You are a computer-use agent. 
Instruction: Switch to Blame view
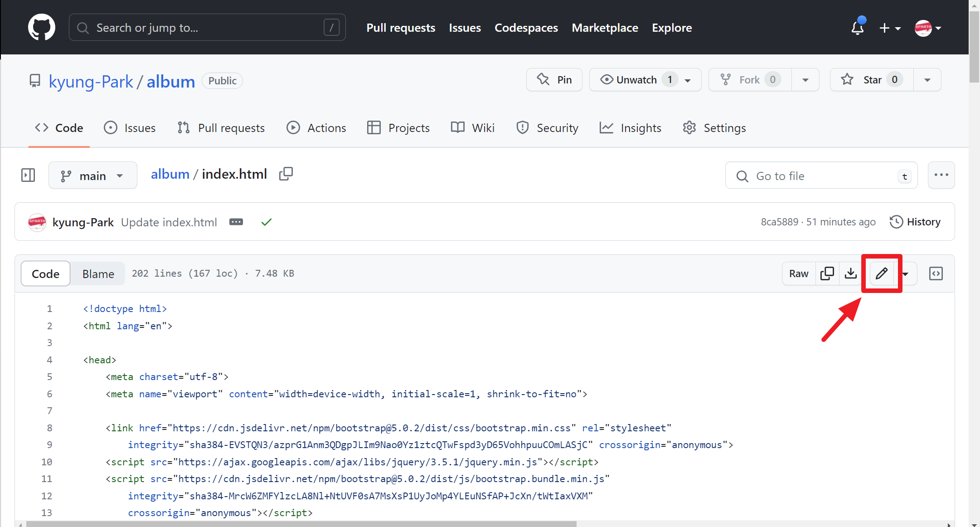tap(98, 274)
